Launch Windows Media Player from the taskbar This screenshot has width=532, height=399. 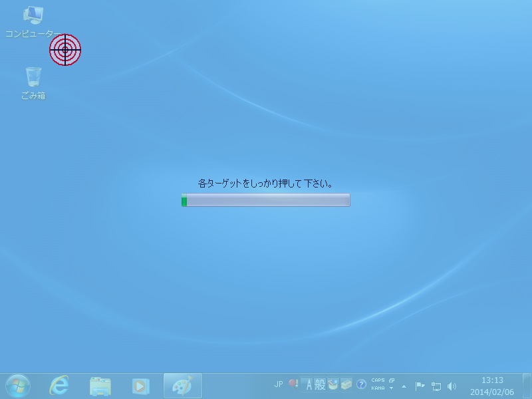(140, 386)
